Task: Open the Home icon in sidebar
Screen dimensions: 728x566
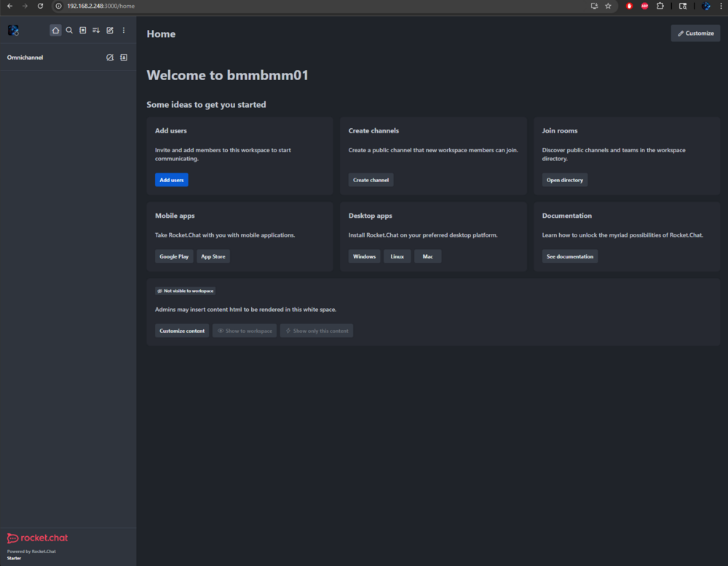Action: (56, 30)
